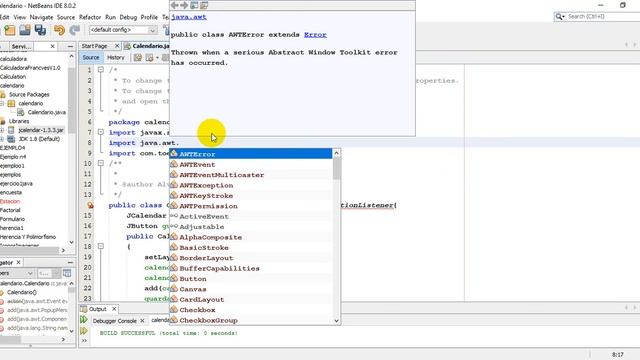Select BorderLayout in the completion list

pos(251,258)
